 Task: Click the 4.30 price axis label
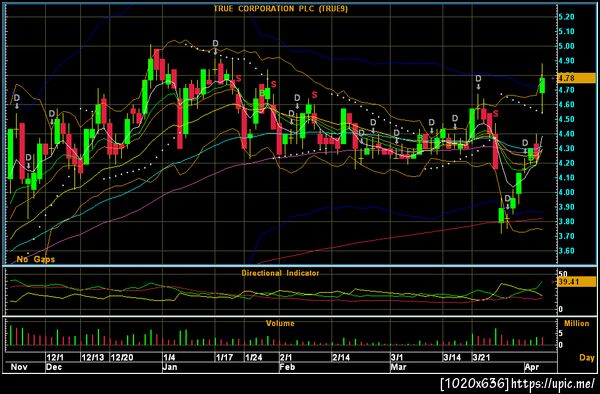coord(566,148)
